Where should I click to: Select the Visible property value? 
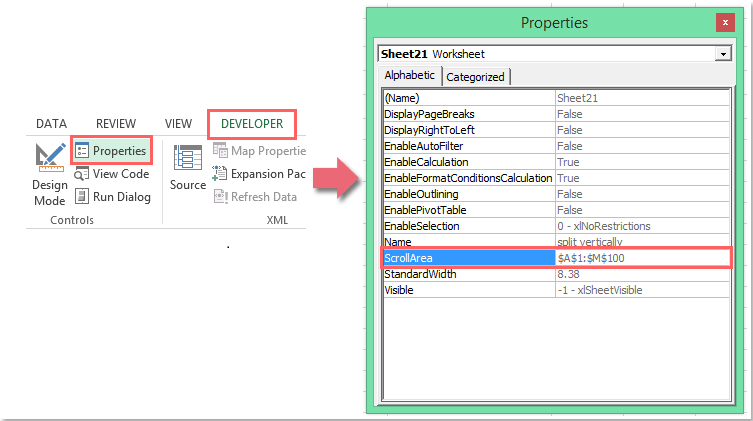click(642, 290)
